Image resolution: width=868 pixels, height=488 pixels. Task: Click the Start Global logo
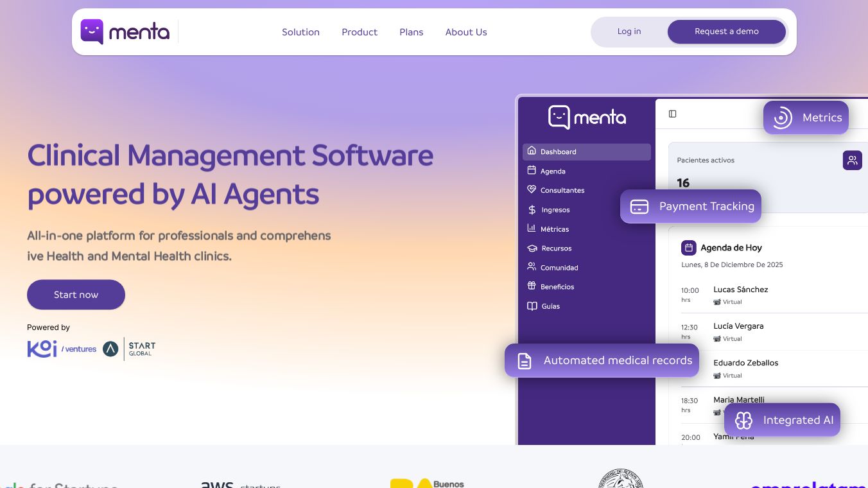(129, 349)
